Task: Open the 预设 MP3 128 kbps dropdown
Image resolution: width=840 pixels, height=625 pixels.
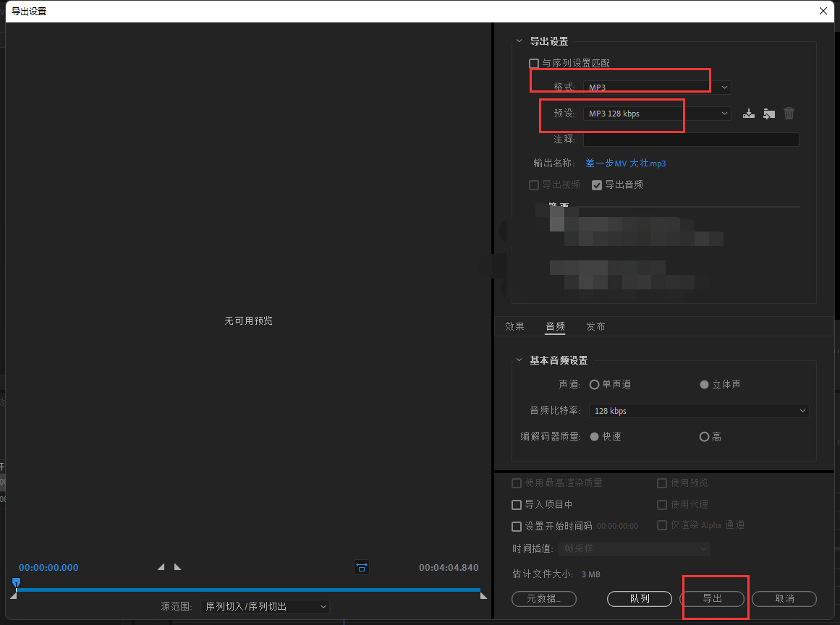Action: [x=657, y=114]
